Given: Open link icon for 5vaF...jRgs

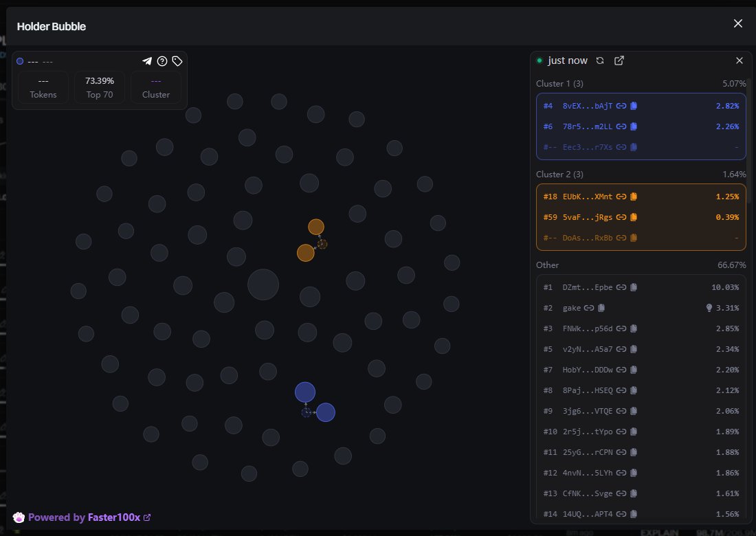Looking at the screenshot, I should pos(621,217).
